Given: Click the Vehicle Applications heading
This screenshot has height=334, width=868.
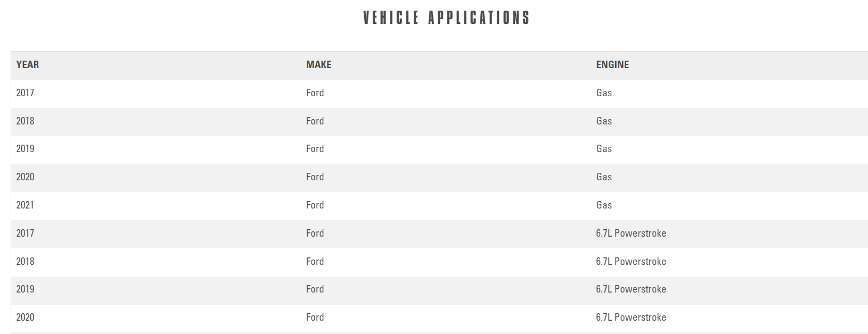Looking at the screenshot, I should click(x=446, y=18).
